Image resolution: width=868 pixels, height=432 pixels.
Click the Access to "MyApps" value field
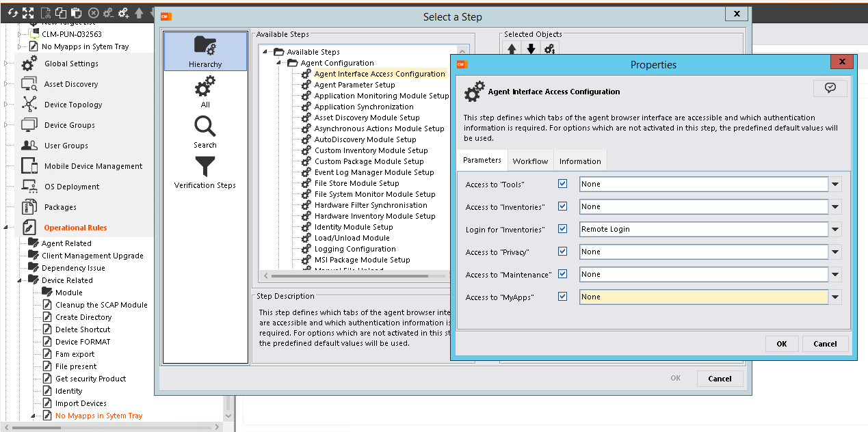pos(704,297)
